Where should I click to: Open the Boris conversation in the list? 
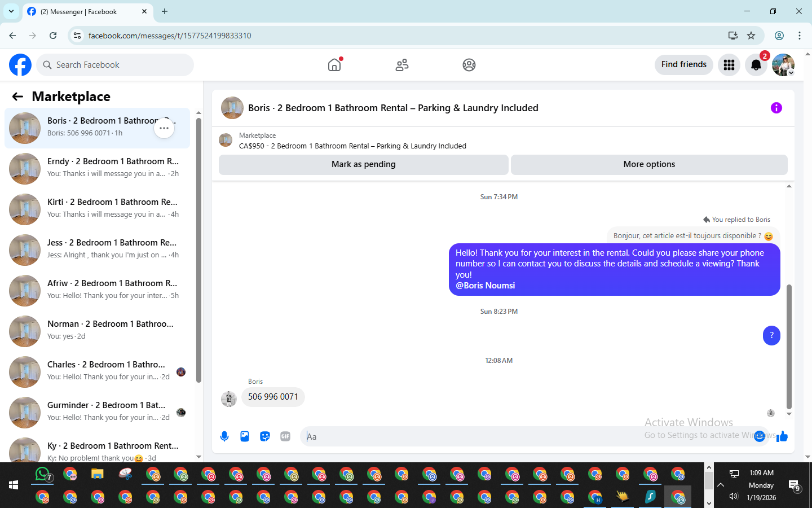pos(97,128)
